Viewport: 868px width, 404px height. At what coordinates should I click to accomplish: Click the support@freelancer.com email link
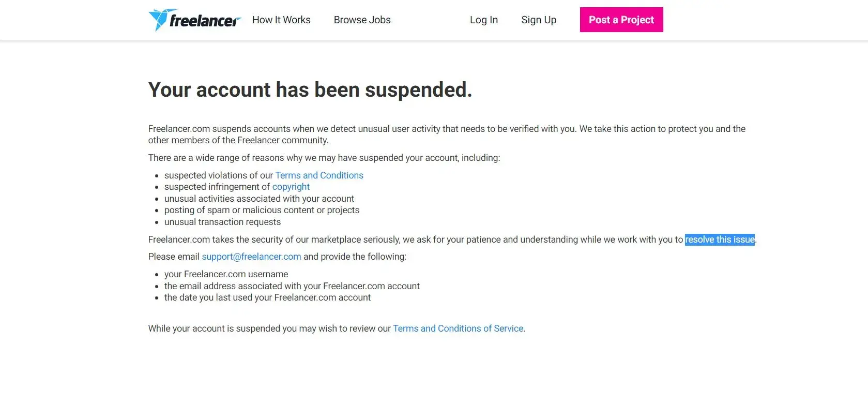click(x=251, y=257)
